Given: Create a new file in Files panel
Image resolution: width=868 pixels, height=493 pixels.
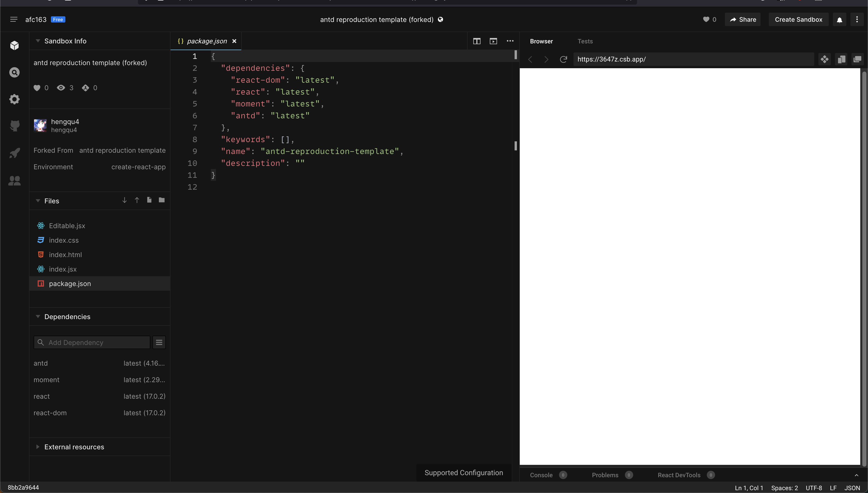Looking at the screenshot, I should click(149, 200).
